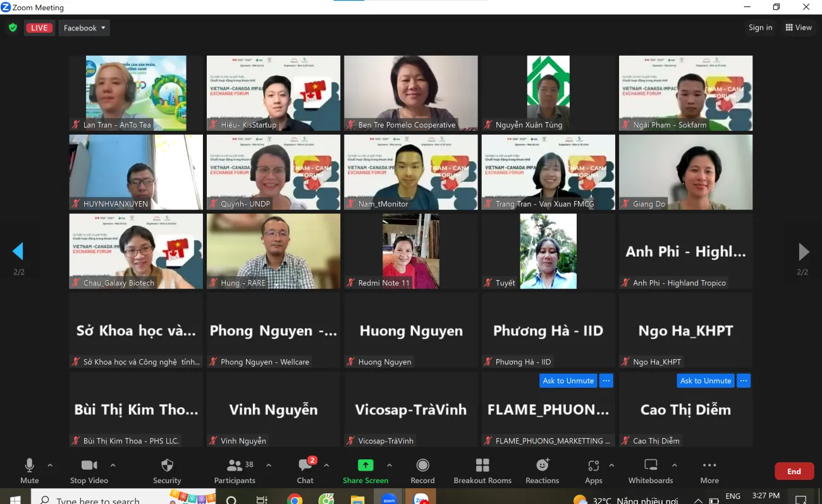Open Breakout Rooms
This screenshot has width=822, height=504.
coord(482,471)
